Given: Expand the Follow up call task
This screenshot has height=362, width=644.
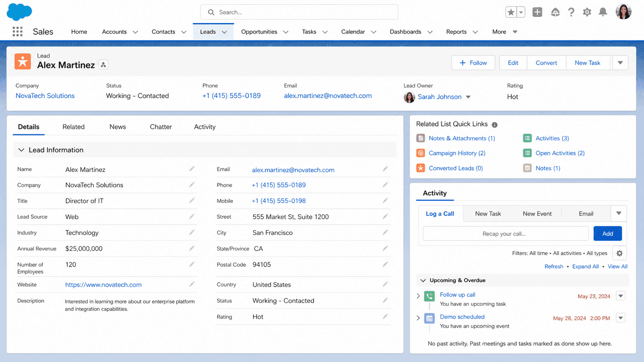Looking at the screenshot, I should click(418, 296).
